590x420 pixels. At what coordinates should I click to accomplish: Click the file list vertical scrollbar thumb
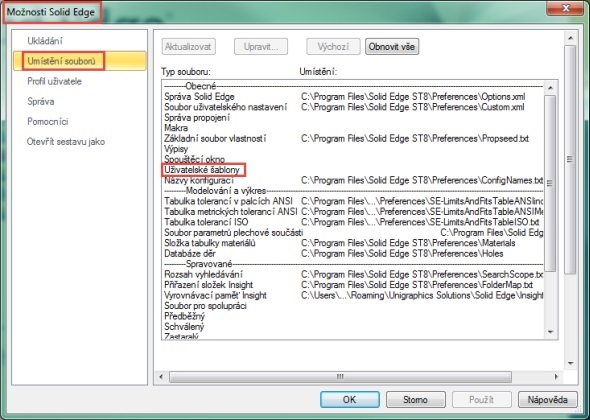coord(550,183)
